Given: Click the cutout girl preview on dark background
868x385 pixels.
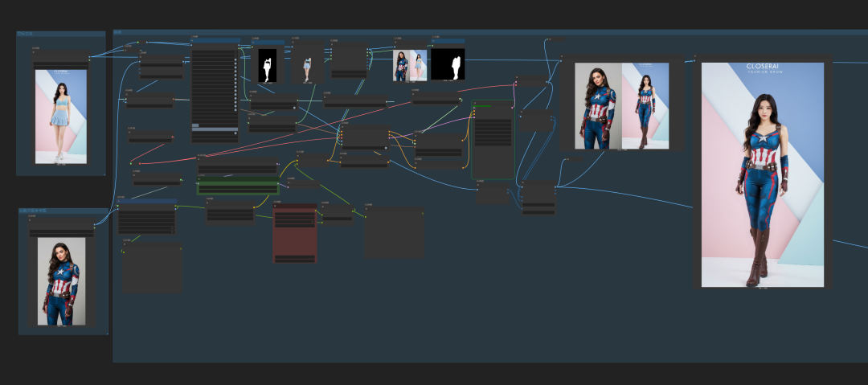Looking at the screenshot, I should 307,65.
